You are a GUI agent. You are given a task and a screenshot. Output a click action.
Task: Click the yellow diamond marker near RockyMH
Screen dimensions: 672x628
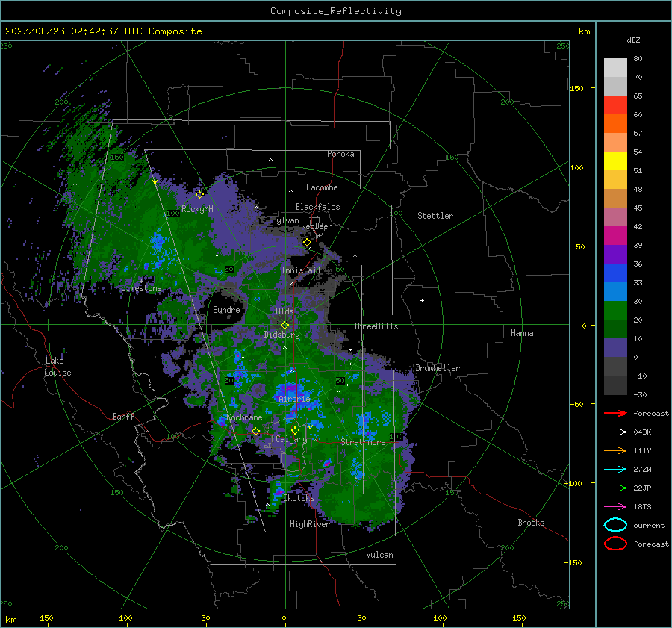tap(199, 195)
